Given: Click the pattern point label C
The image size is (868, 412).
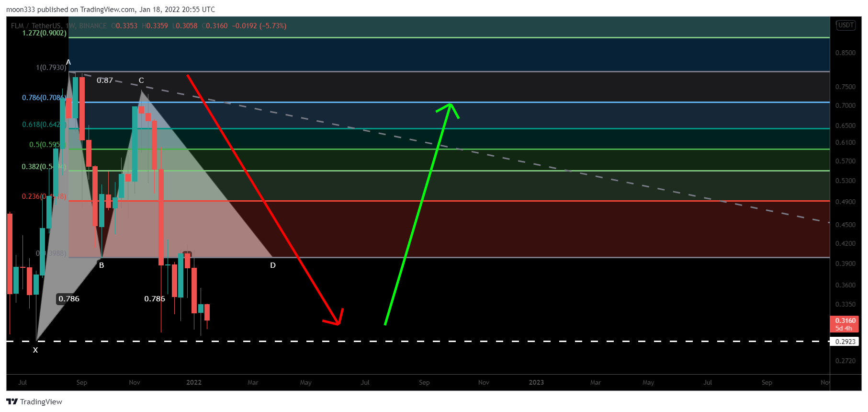Looking at the screenshot, I should coord(141,80).
